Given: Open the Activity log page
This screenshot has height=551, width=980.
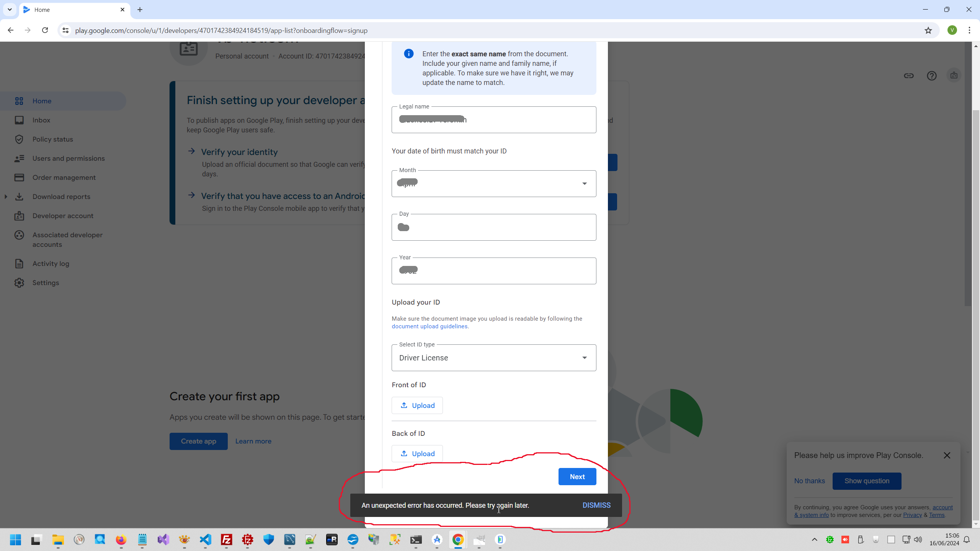Looking at the screenshot, I should tap(51, 264).
